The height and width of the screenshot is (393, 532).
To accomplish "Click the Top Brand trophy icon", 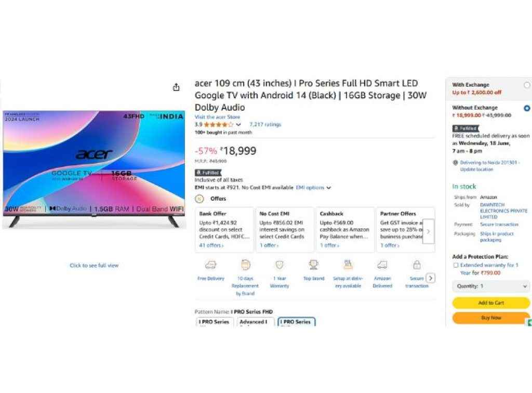I will point(313,265).
